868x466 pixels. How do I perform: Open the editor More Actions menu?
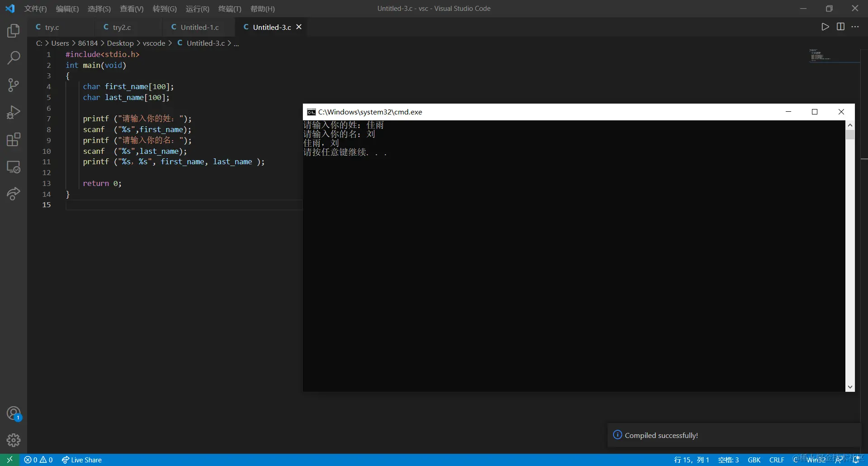pos(855,27)
